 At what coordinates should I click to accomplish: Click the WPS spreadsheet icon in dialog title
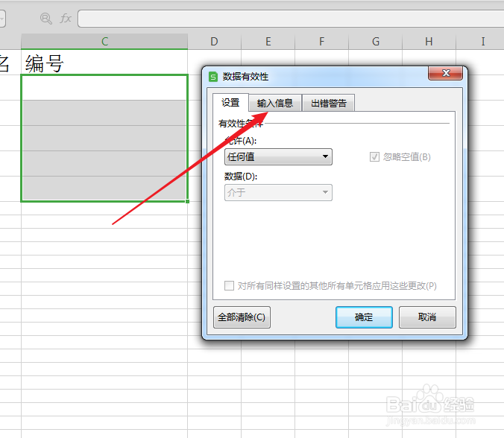click(x=213, y=77)
